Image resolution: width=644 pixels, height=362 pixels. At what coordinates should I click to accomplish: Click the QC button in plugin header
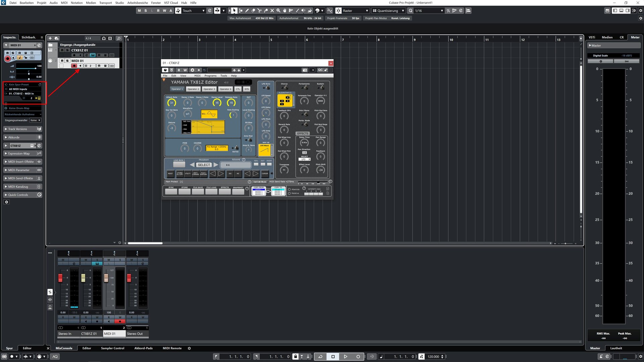(x=320, y=70)
